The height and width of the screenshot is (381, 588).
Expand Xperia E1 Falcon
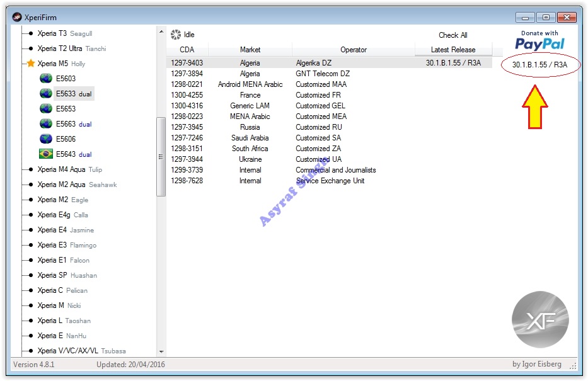tap(64, 260)
